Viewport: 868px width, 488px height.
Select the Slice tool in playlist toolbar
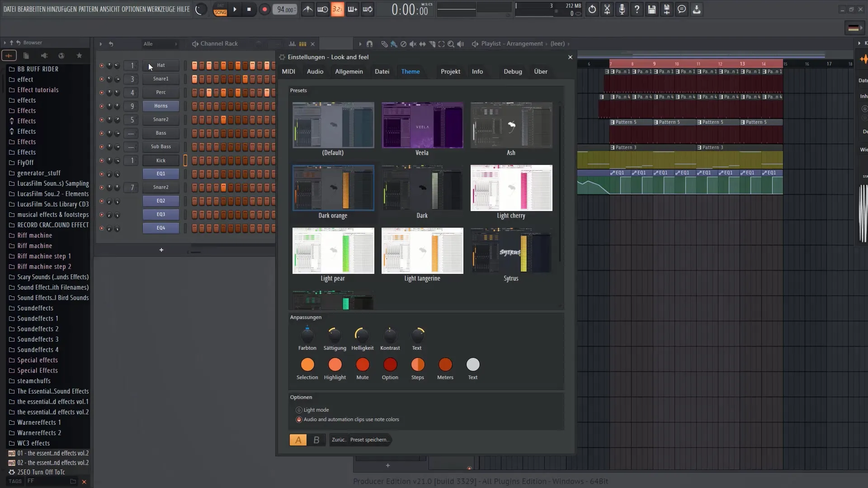click(x=432, y=44)
